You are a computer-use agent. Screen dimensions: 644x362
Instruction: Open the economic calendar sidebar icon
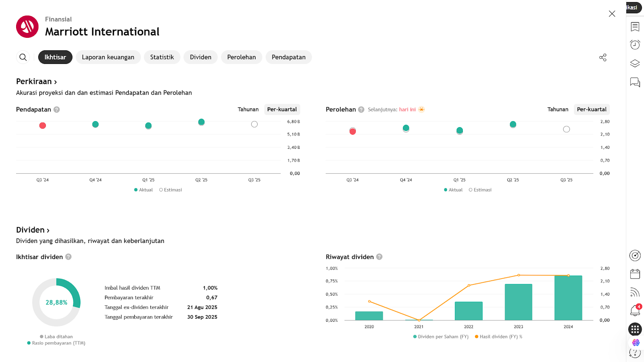point(635,274)
